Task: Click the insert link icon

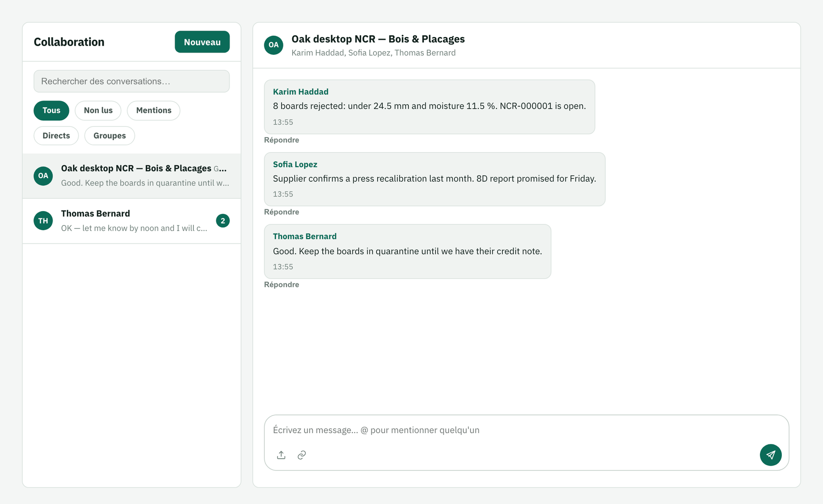Action: (302, 455)
